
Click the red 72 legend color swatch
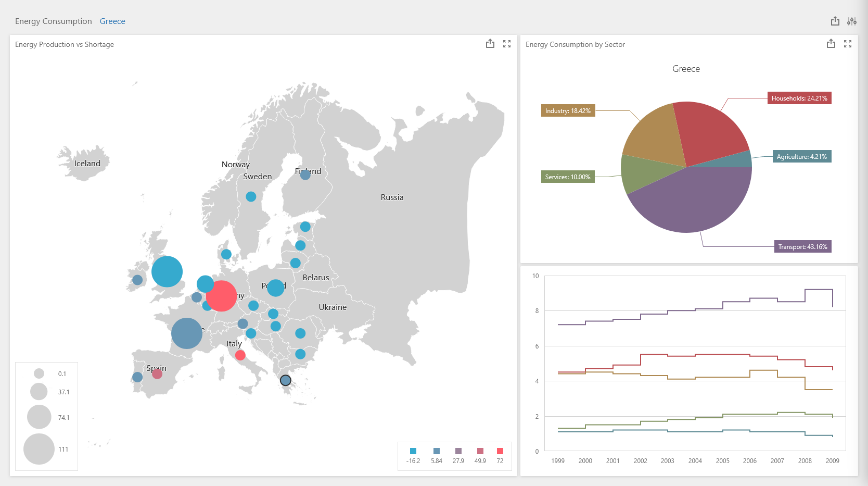[500, 451]
